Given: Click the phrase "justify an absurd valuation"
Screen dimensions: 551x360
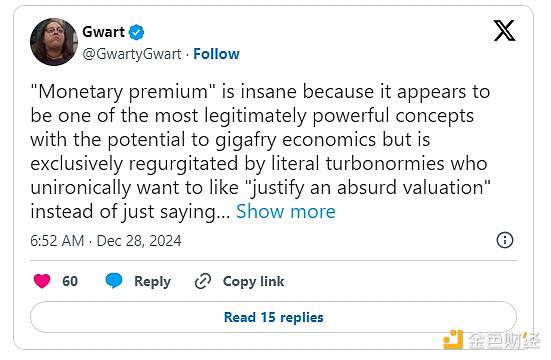Looking at the screenshot, I should [369, 187].
